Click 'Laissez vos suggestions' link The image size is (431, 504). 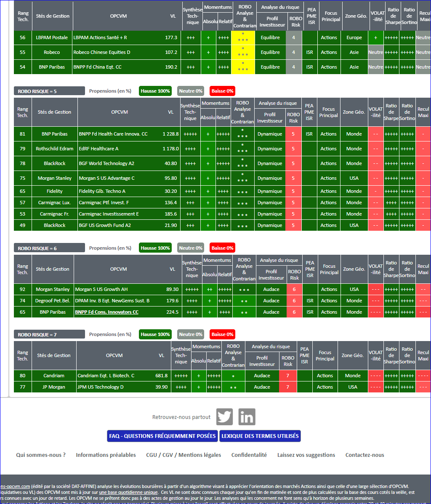coord(306,455)
